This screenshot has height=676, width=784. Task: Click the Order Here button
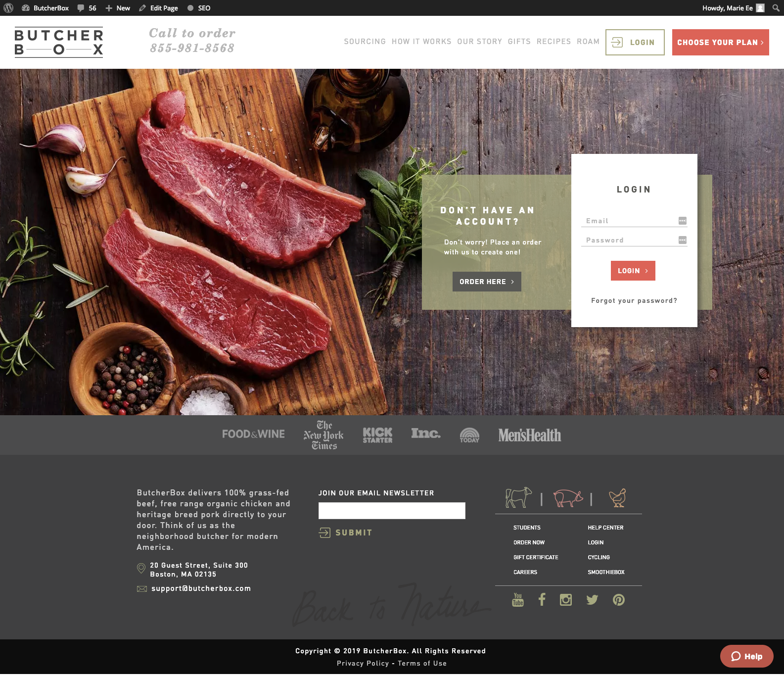[487, 282]
